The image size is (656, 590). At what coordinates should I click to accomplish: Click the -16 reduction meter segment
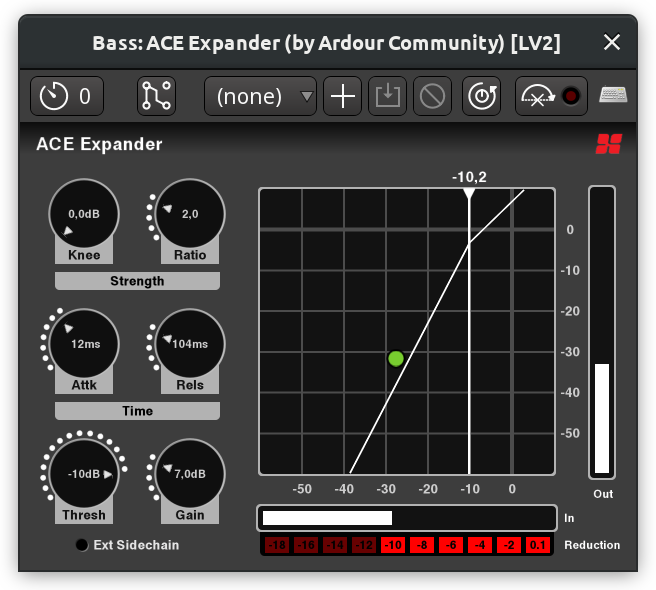pyautogui.click(x=306, y=545)
